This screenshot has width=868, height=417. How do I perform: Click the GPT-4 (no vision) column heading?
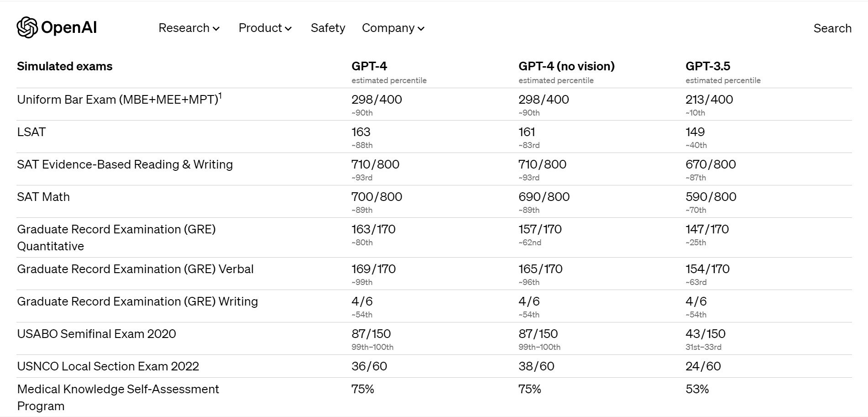pos(566,66)
